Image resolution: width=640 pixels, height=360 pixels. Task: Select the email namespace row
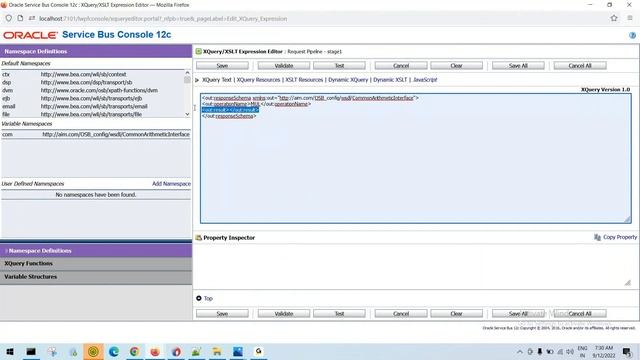pyautogui.click(x=93, y=106)
